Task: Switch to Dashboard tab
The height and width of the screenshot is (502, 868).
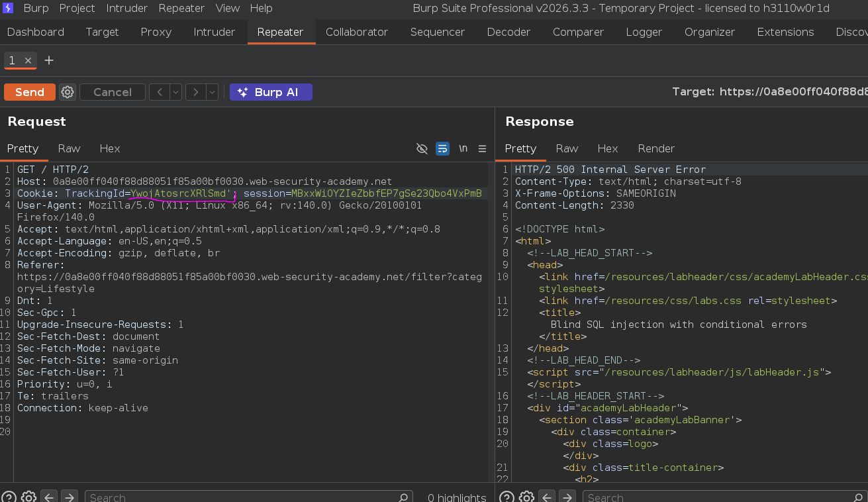Action: [36, 32]
